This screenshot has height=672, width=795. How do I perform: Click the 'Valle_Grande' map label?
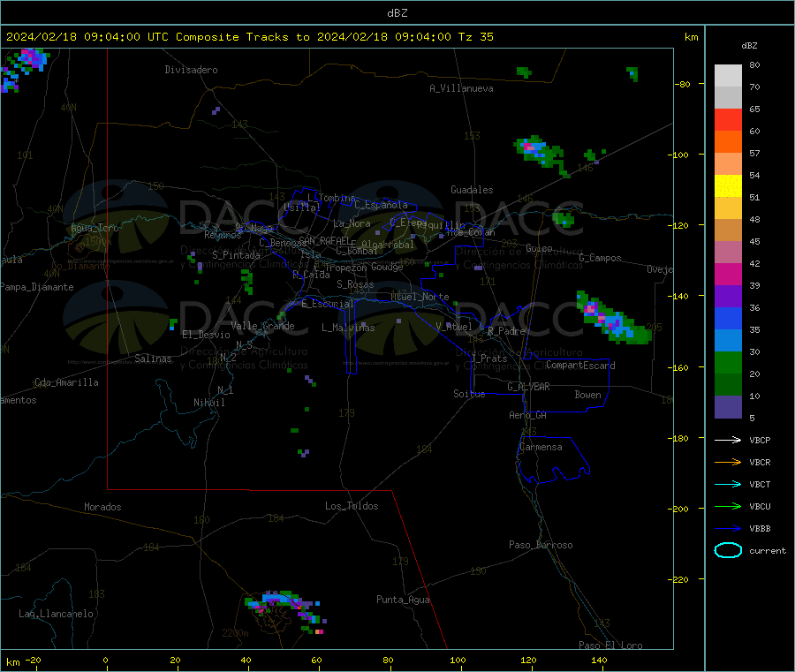coord(262,326)
